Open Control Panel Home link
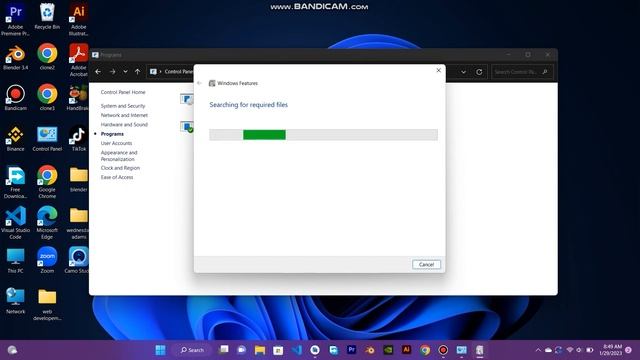 pos(123,92)
